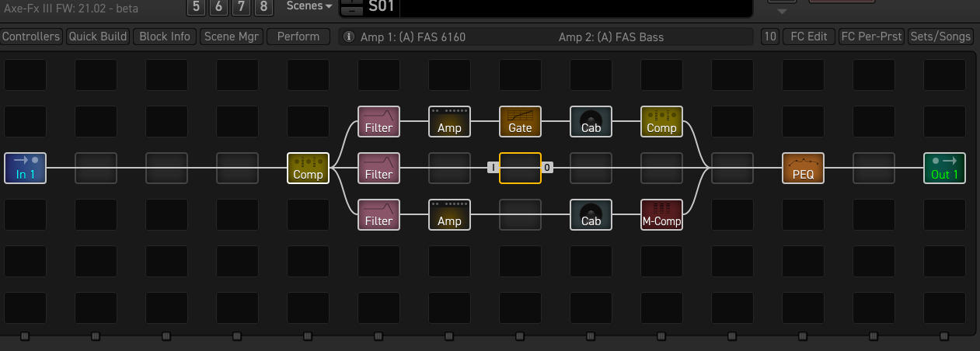
Task: Open Sets/Songs
Action: coord(940,36)
